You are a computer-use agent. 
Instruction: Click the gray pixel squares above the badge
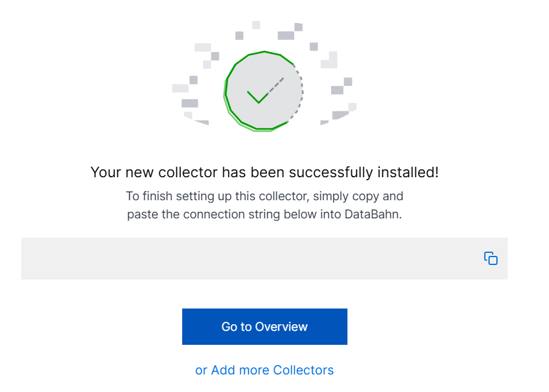click(x=269, y=30)
